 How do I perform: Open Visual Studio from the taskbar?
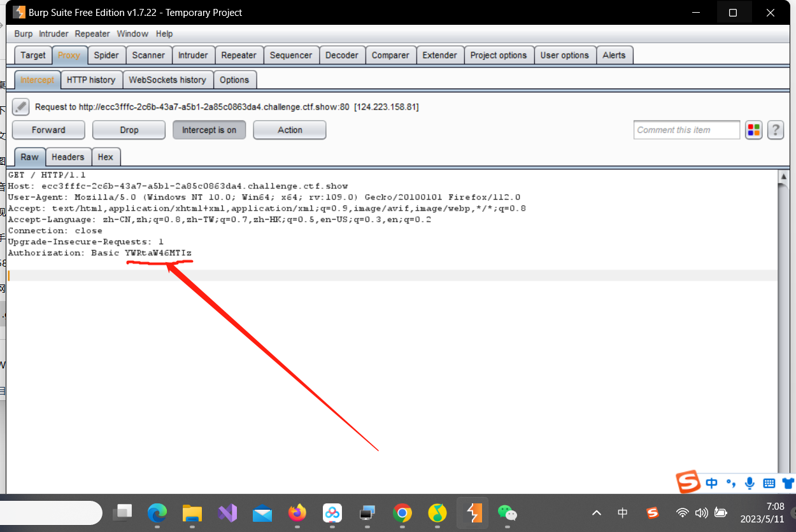tap(227, 513)
